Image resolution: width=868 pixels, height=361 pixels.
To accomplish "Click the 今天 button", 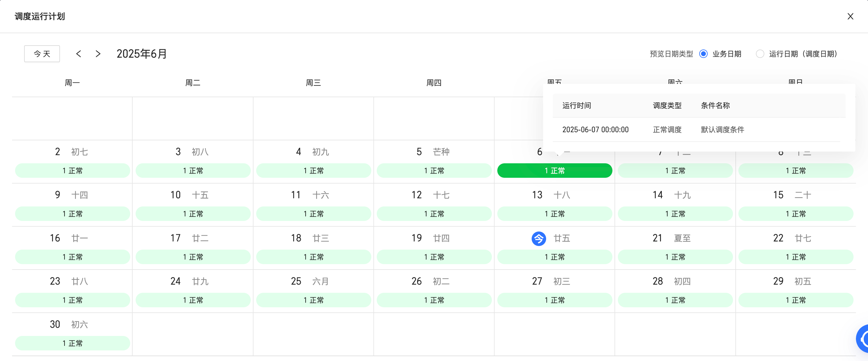I will pos(42,54).
